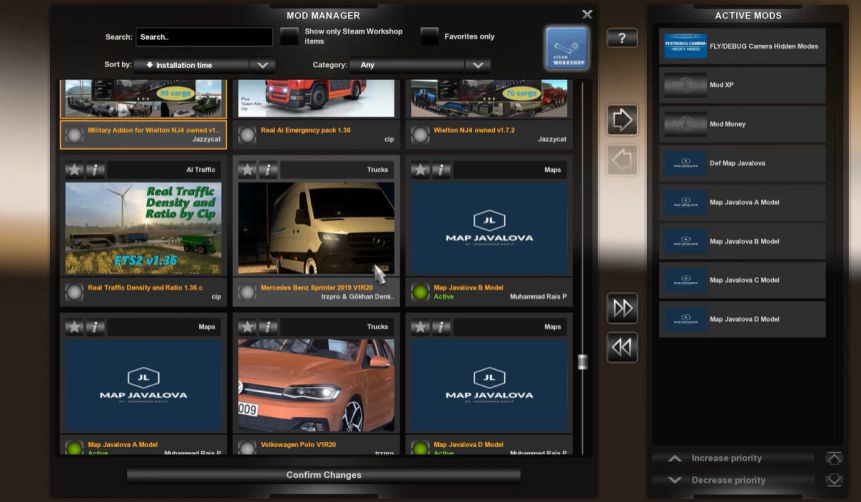Deactivate all mods with double left arrows
The image size is (861, 502).
click(622, 347)
